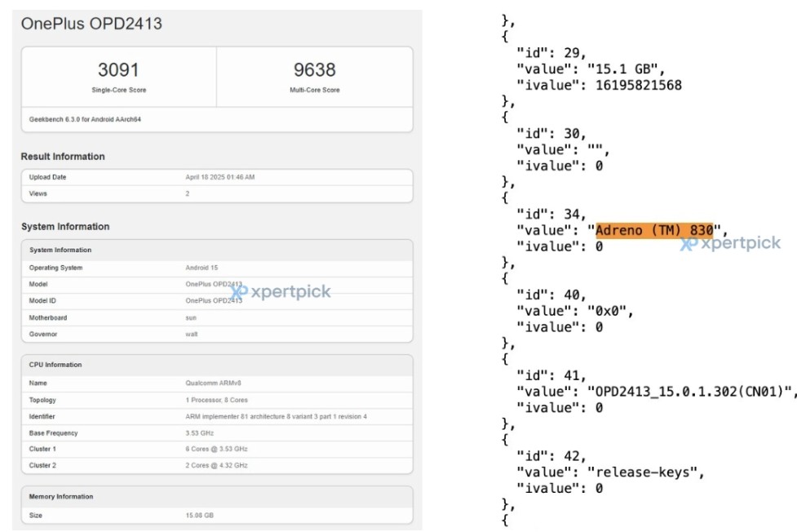This screenshot has width=797, height=532.
Task: Click the "Governor" row label
Action: pos(43,335)
